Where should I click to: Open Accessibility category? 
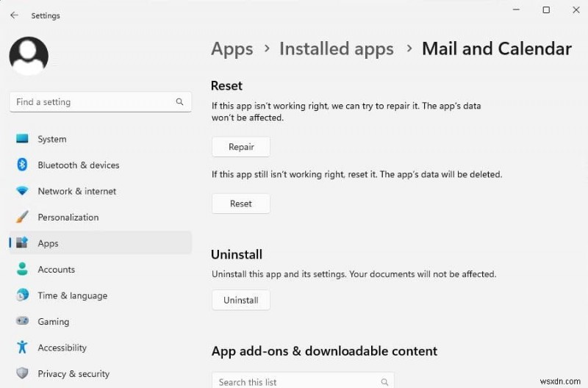101,348
